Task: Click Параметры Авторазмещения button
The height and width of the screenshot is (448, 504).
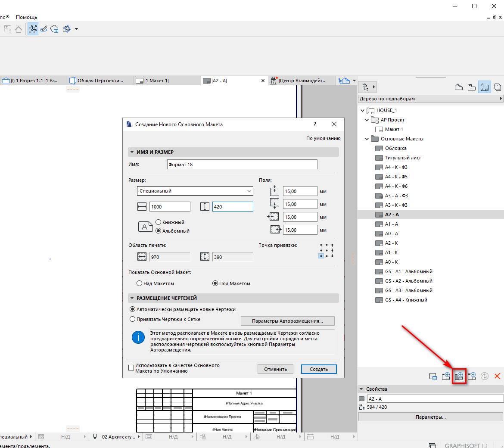Action: (x=287, y=321)
